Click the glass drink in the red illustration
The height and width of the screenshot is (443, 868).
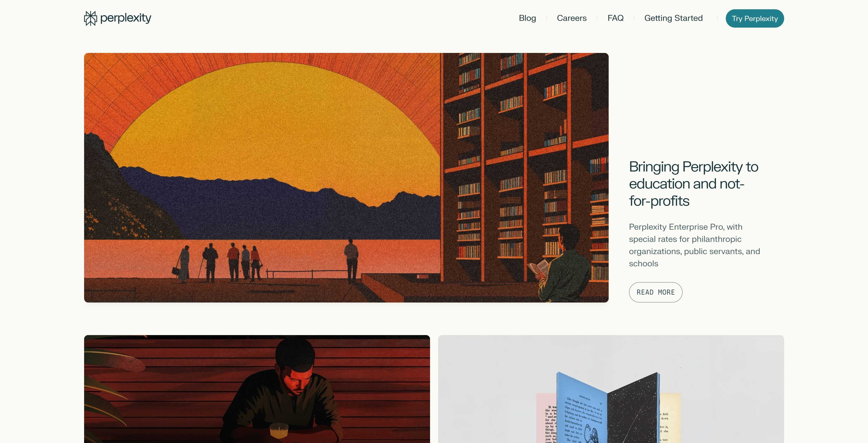tap(279, 431)
